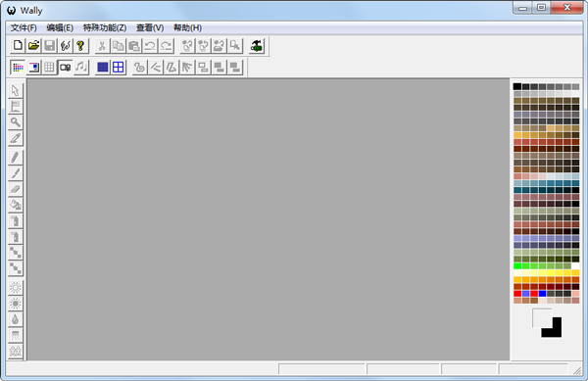Open the 文件(F) menu
The height and width of the screenshot is (381, 588).
(24, 27)
